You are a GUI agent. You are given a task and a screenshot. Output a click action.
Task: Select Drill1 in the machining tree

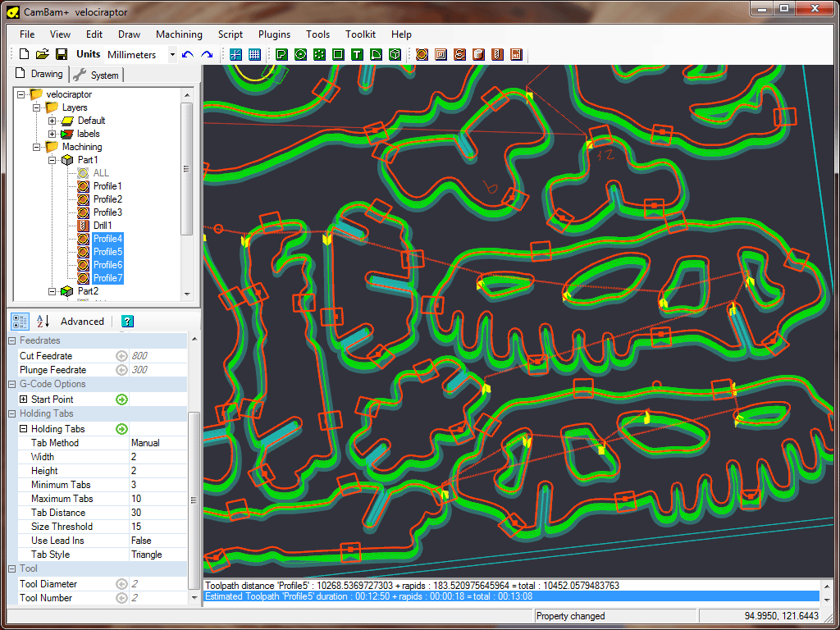[103, 226]
